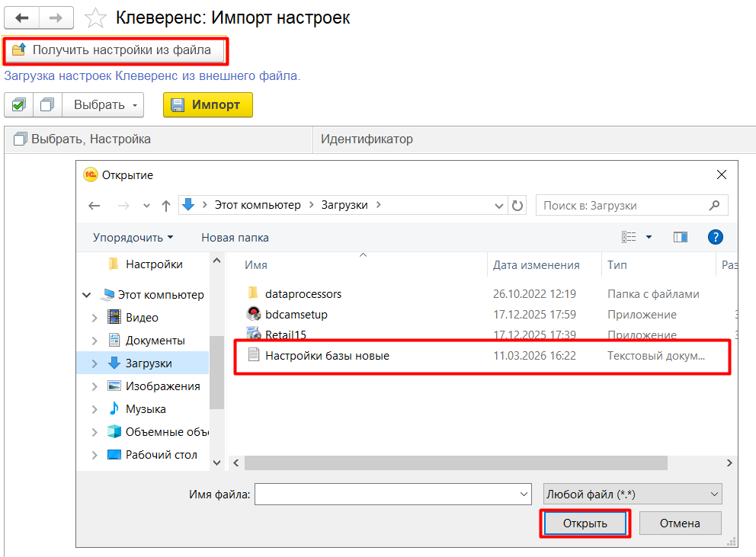
Task: Click the yellow "Импорт" button
Action: pyautogui.click(x=208, y=104)
